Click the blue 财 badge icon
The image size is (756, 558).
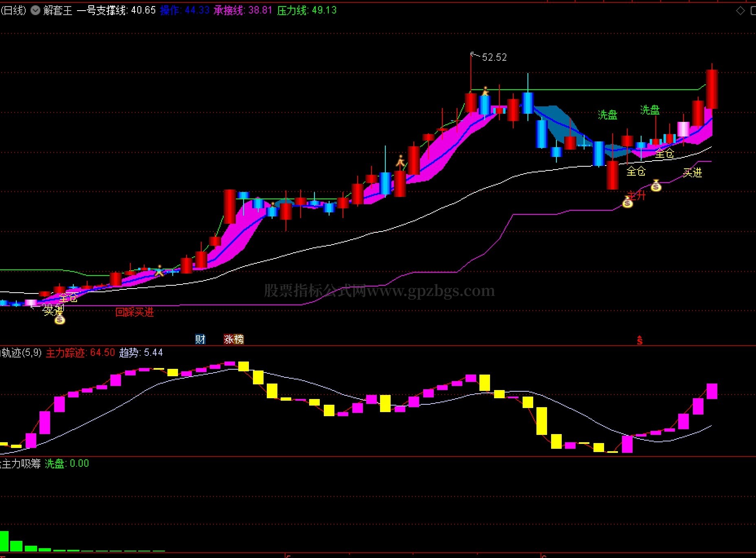[200, 339]
